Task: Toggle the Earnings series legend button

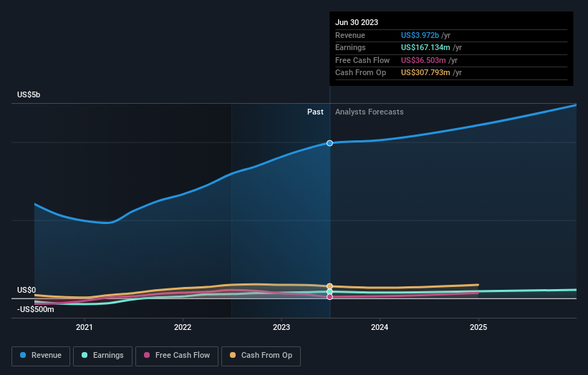Action: click(102, 356)
